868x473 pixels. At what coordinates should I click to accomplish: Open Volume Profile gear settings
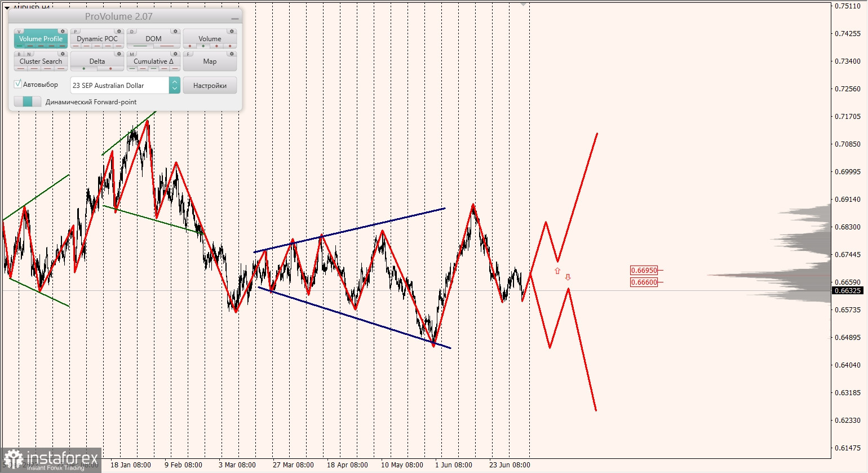pyautogui.click(x=63, y=32)
